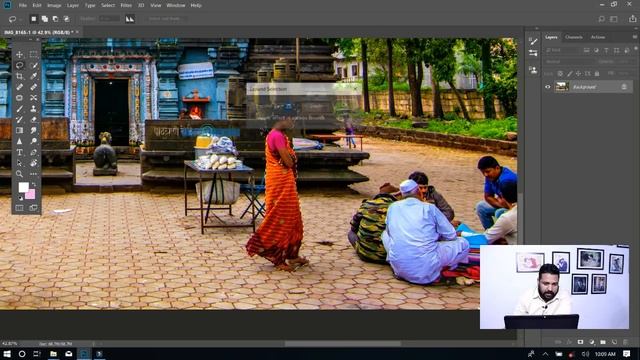Viewport: 640px width, 360px height.
Task: Open the Adjustments collapsed panel icon
Action: coord(533,53)
